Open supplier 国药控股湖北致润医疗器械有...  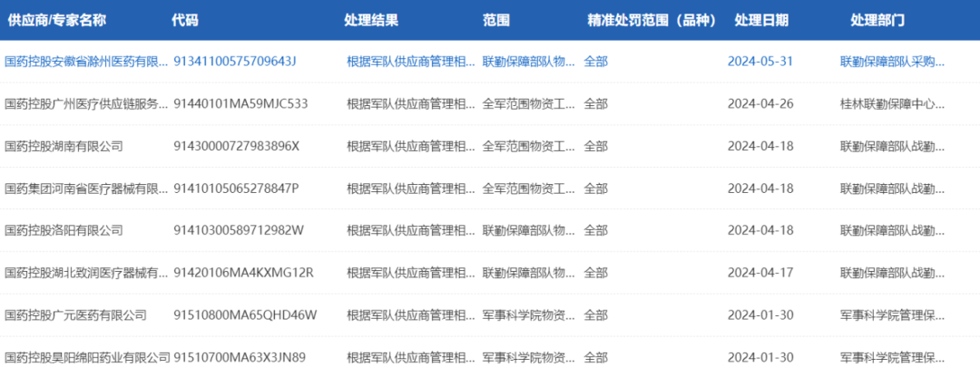point(86,272)
